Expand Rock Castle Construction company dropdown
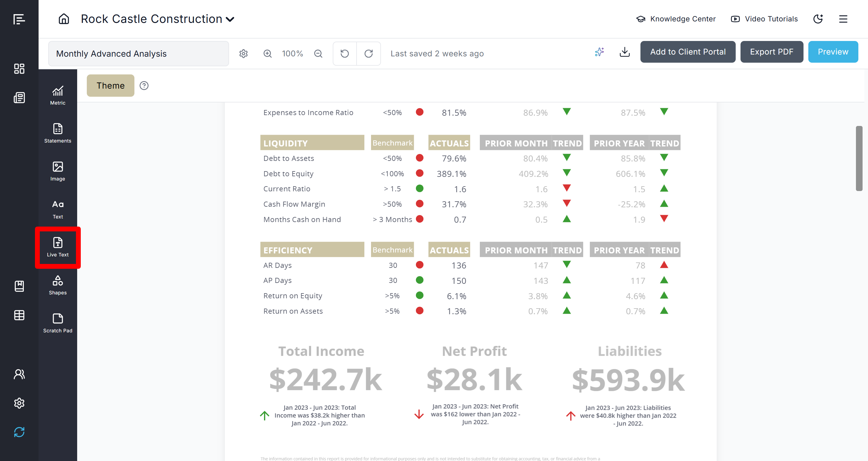Screen dimensions: 868x461 point(230,19)
